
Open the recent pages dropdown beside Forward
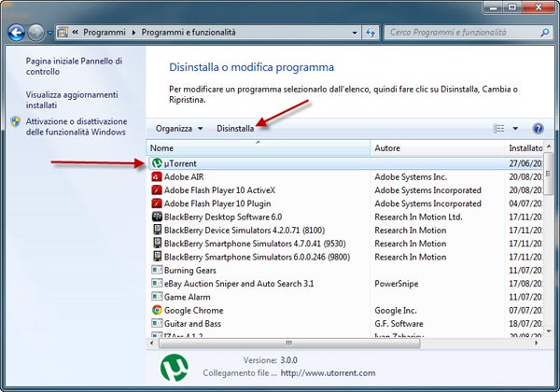click(50, 34)
